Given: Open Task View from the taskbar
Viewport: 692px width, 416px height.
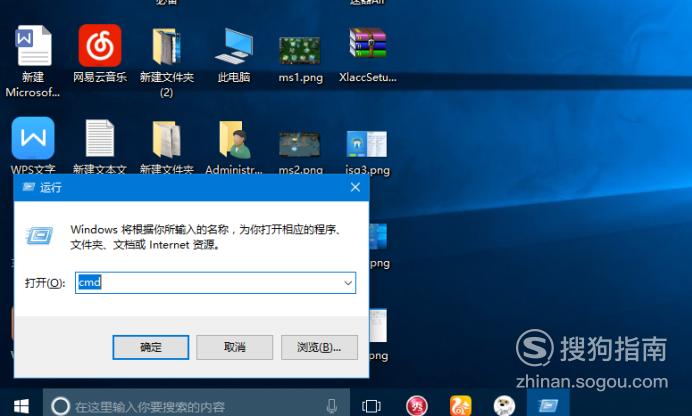Looking at the screenshot, I should (x=371, y=406).
